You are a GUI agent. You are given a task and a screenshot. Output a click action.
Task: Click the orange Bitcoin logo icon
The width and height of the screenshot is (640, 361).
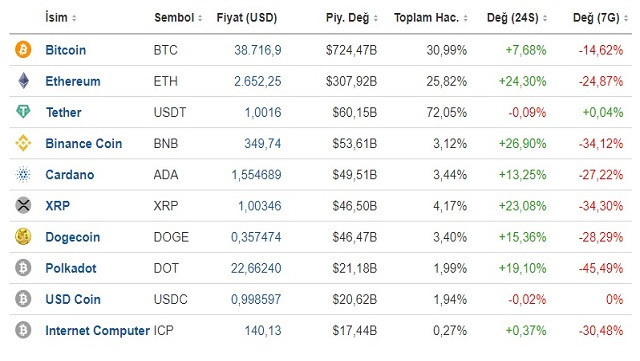click(x=23, y=50)
